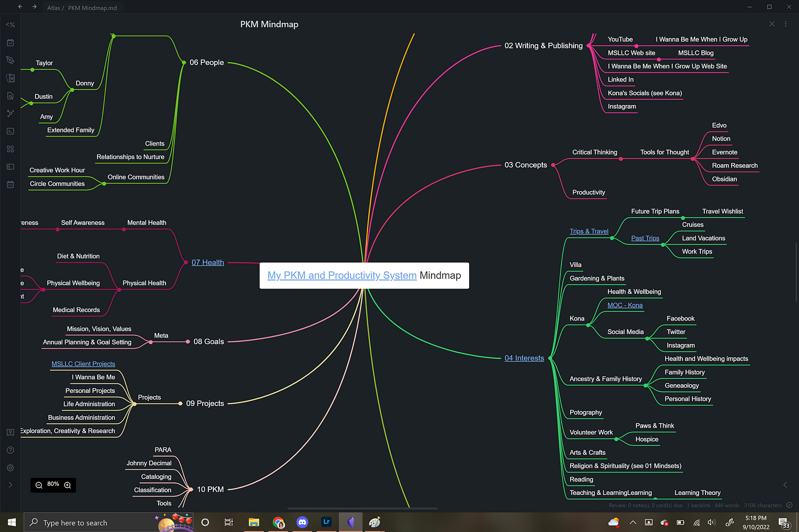Open the Templater icon in the ribbon
The image size is (799, 532).
10,25
